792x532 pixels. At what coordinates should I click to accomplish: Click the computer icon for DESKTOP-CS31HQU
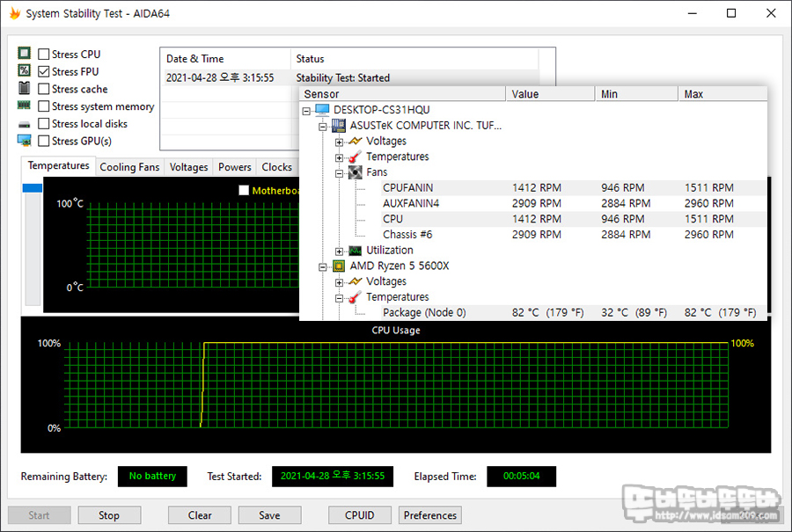pyautogui.click(x=322, y=110)
